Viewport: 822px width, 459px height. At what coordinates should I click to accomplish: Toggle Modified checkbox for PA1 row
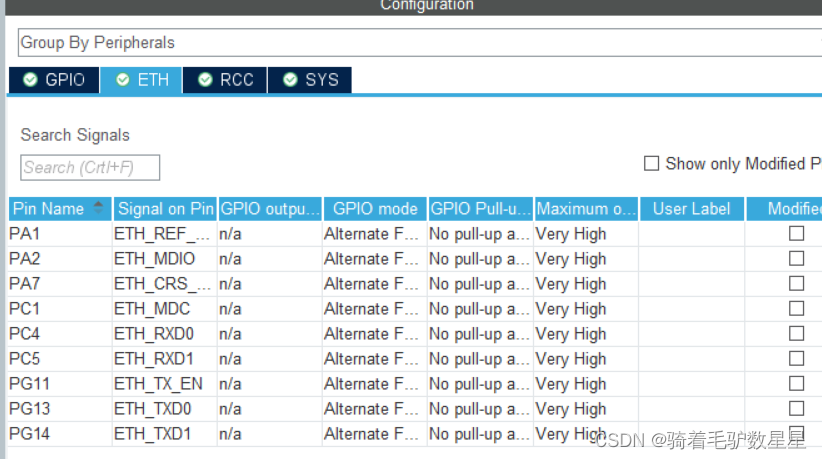(x=796, y=233)
